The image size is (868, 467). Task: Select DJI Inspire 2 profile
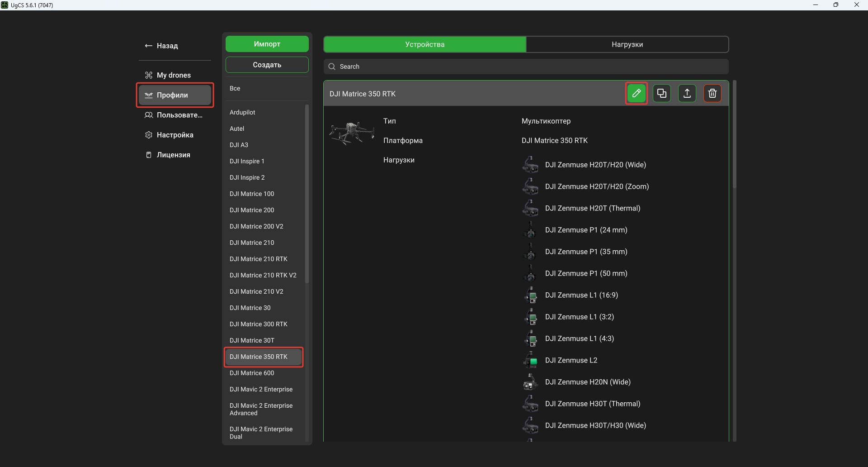pos(264,177)
